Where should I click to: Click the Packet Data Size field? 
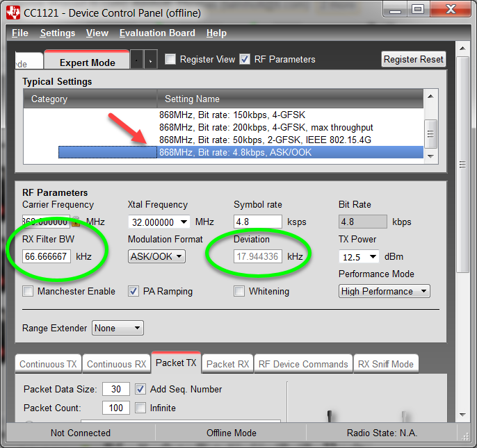(x=116, y=389)
